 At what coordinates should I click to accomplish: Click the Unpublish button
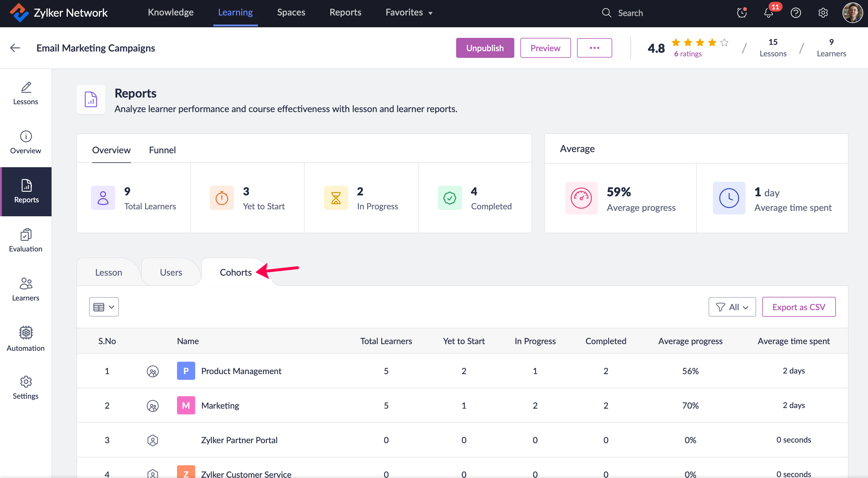click(485, 48)
